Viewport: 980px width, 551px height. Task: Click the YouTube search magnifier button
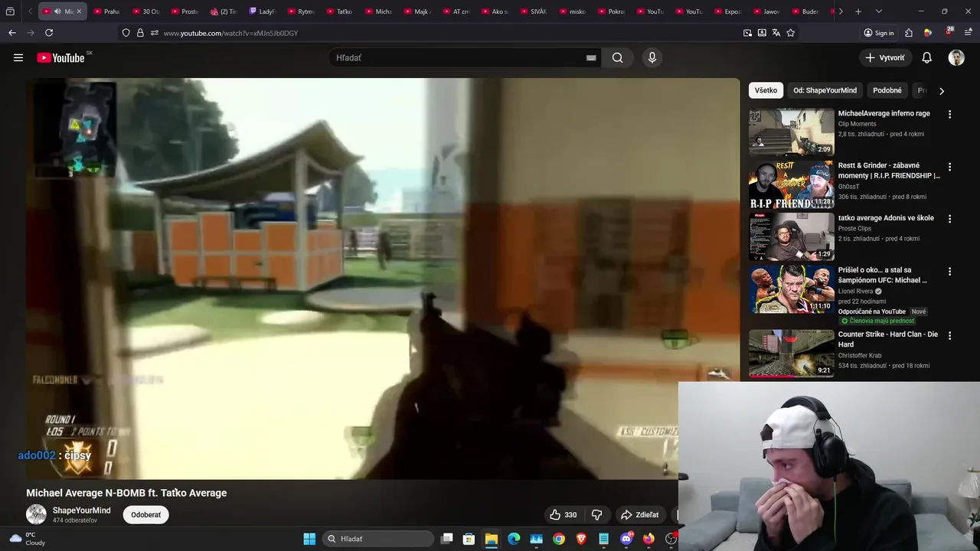[617, 57]
